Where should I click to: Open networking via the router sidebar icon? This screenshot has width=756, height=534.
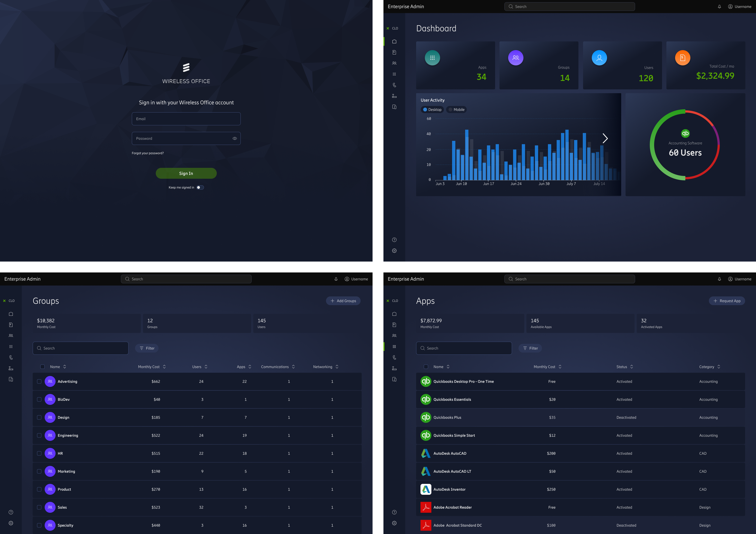[394, 96]
